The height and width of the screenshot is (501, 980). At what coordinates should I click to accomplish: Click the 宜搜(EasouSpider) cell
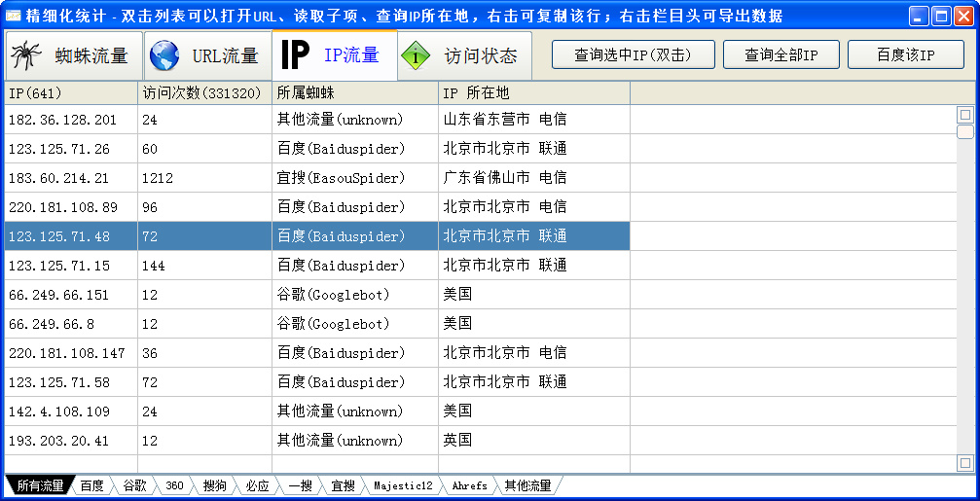pos(355,178)
